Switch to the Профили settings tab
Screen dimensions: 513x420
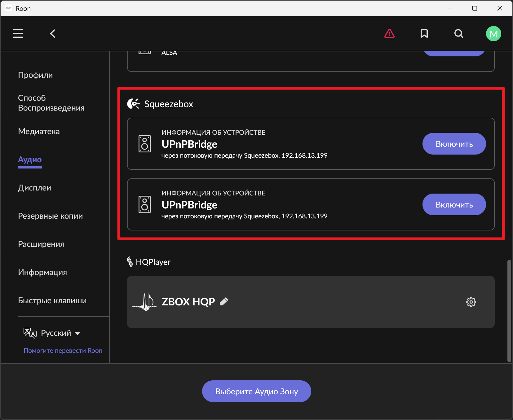[35, 75]
